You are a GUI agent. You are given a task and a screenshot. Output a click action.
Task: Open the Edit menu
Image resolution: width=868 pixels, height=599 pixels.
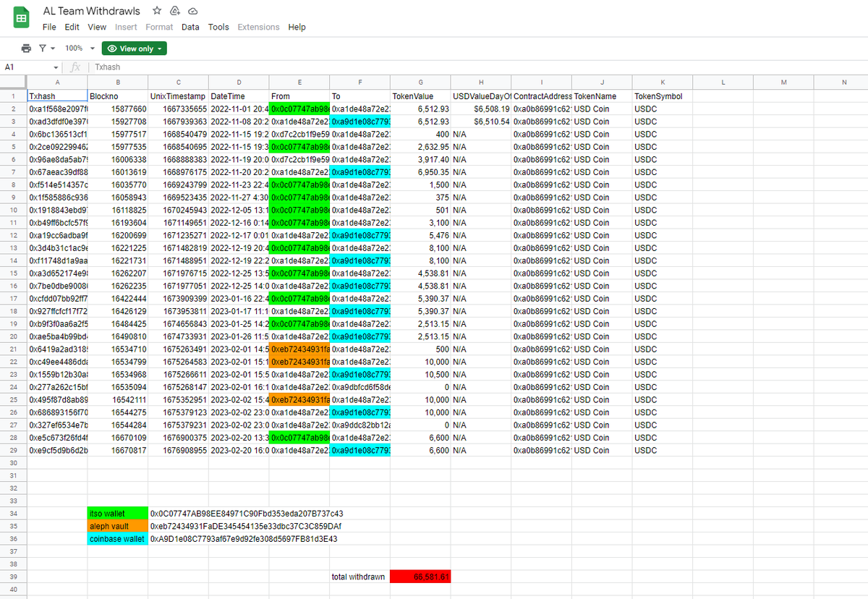(72, 27)
